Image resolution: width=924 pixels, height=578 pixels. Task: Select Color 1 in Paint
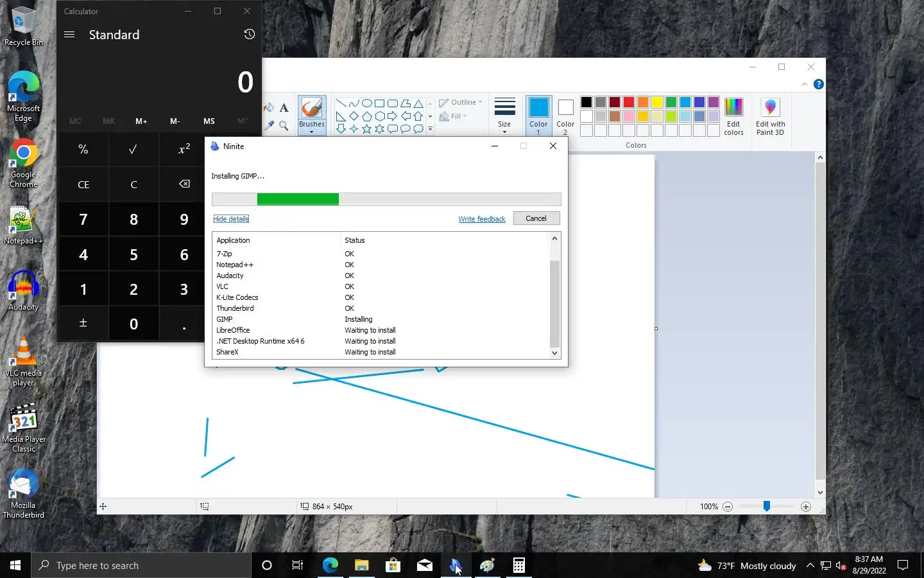tap(538, 116)
